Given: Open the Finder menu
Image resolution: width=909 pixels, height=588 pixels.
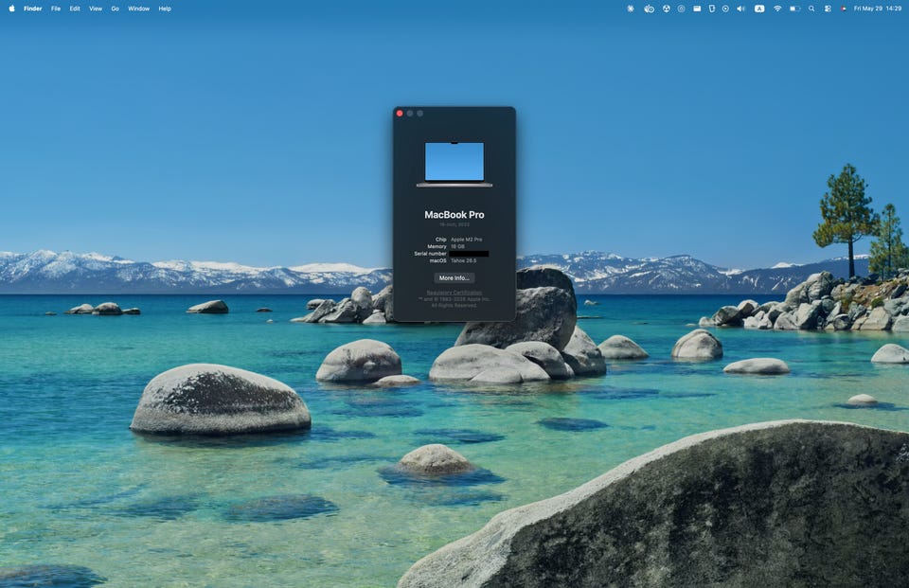Looking at the screenshot, I should coord(32,9).
